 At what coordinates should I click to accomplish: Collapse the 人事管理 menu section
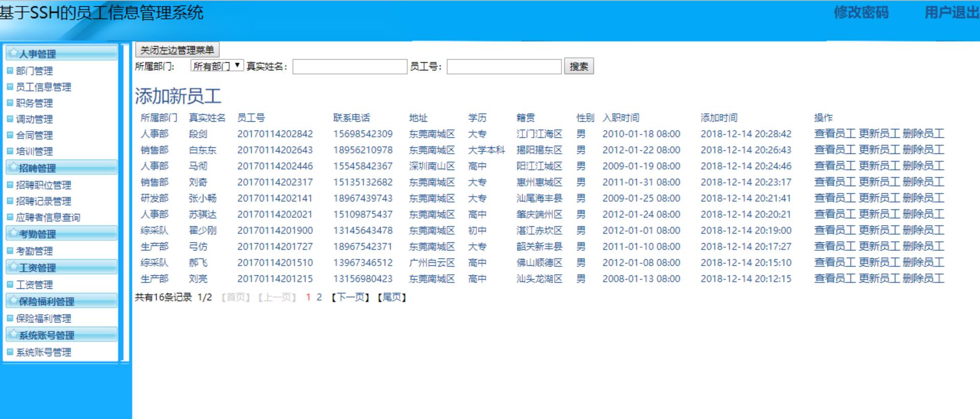point(61,53)
